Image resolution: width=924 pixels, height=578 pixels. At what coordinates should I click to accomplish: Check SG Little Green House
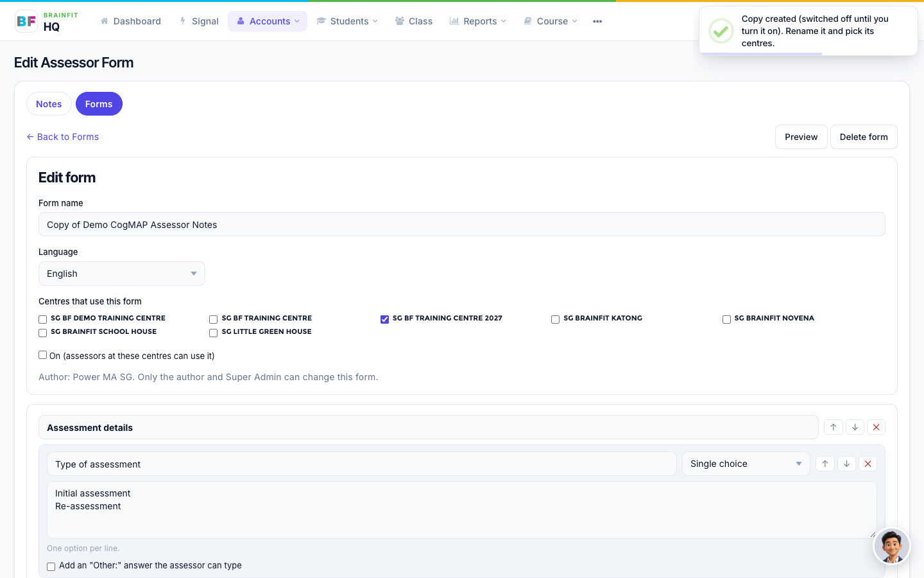coord(214,333)
